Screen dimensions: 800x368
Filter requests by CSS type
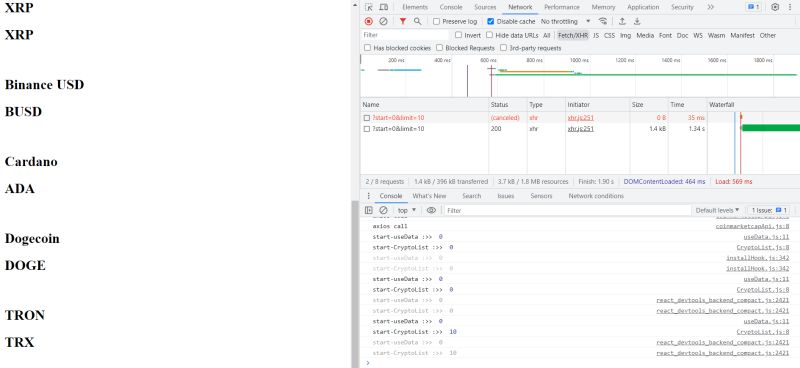[609, 35]
